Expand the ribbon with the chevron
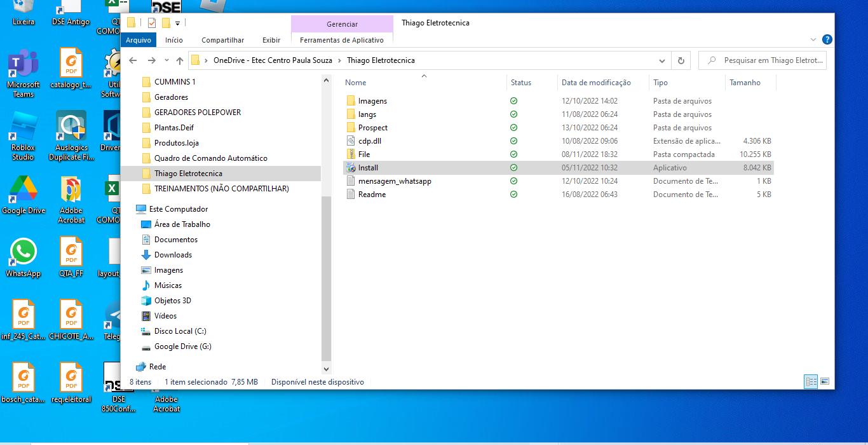This screenshot has height=445, width=868. tap(813, 39)
